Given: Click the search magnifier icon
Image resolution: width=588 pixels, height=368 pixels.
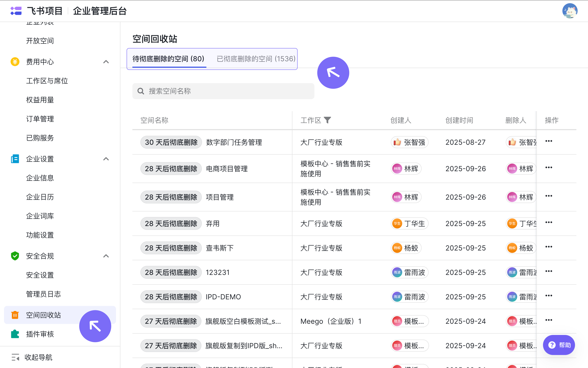Looking at the screenshot, I should tap(141, 91).
